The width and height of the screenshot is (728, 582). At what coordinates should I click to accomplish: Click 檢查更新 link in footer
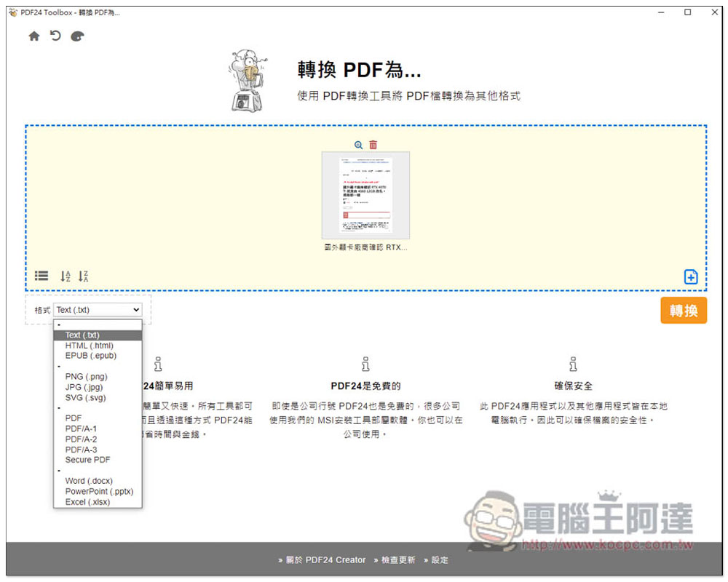pos(397,560)
